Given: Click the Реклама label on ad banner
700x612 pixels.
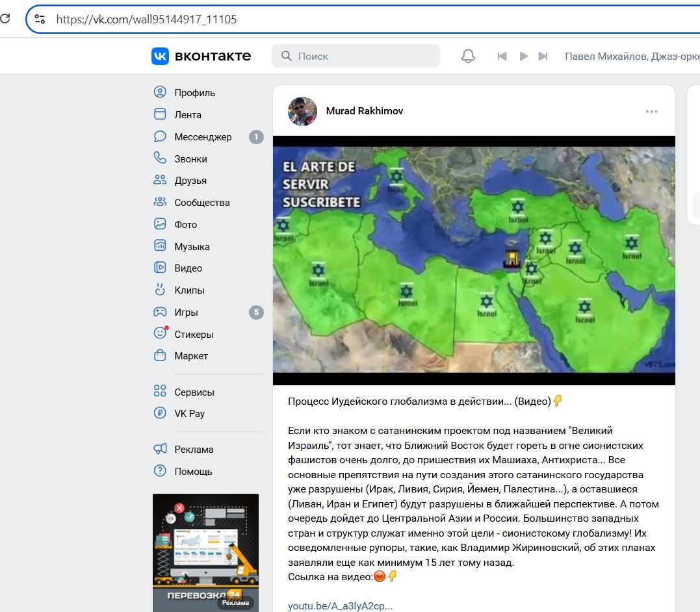Looking at the screenshot, I should click(235, 603).
